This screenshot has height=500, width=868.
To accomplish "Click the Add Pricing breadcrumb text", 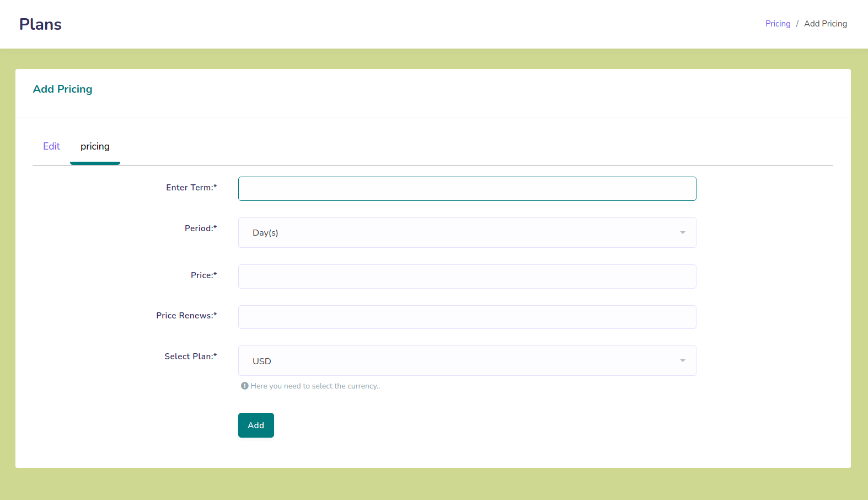I will click(825, 24).
